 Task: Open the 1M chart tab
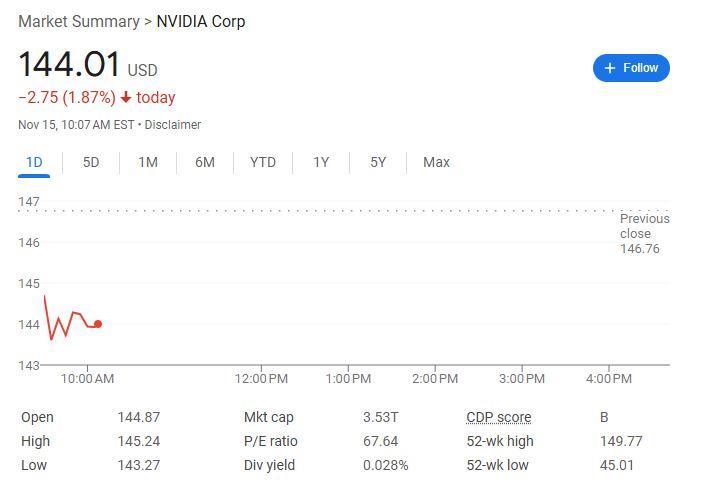148,162
